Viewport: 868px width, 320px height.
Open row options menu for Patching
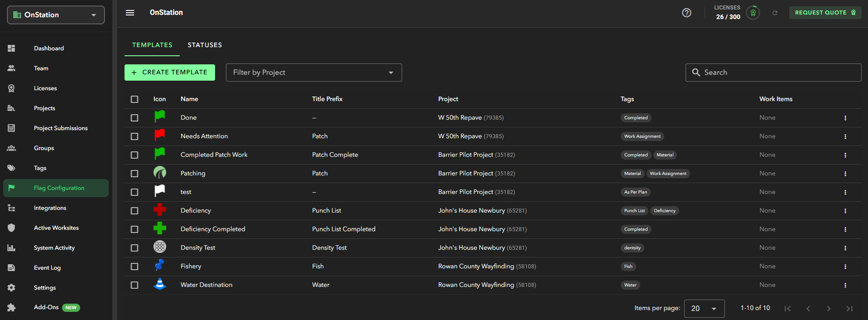pos(845,174)
